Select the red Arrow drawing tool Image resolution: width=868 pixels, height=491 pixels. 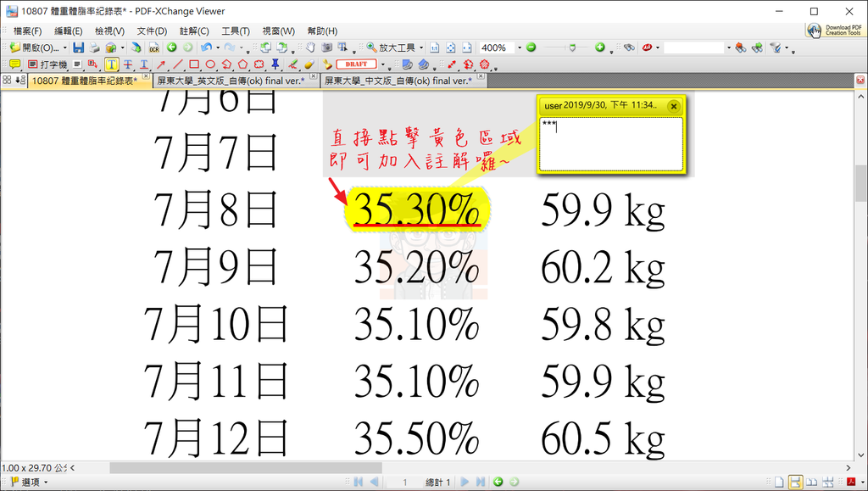pos(160,64)
